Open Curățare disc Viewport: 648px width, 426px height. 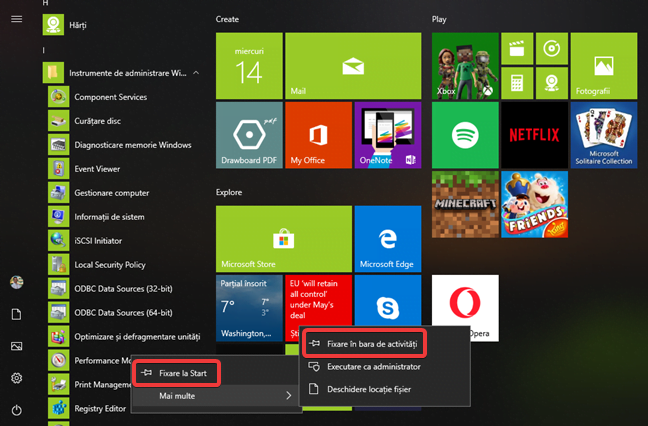coord(85,121)
